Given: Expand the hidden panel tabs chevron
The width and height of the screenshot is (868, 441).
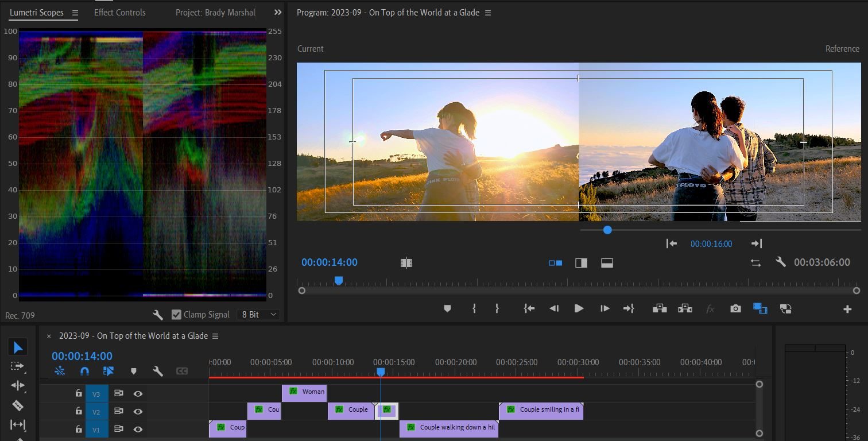Looking at the screenshot, I should coord(278,12).
